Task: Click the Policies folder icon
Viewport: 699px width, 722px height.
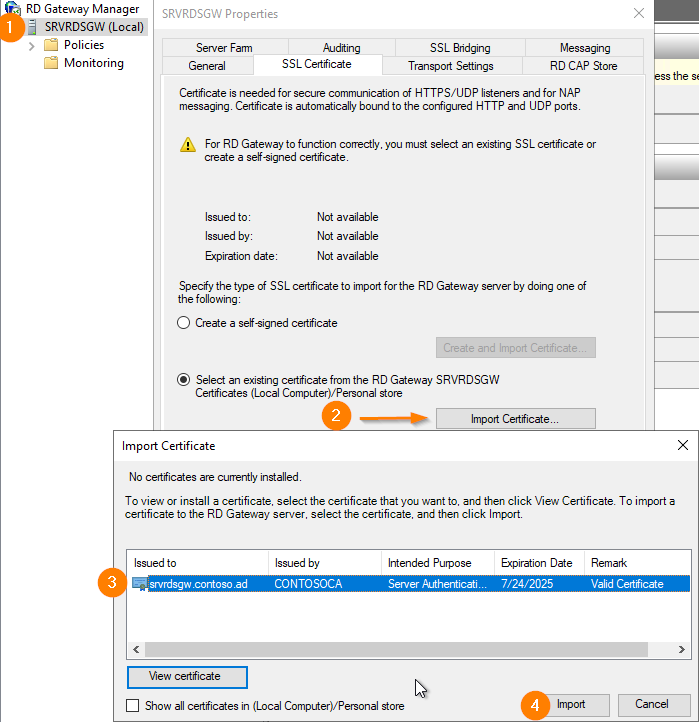Action: pyautogui.click(x=51, y=45)
